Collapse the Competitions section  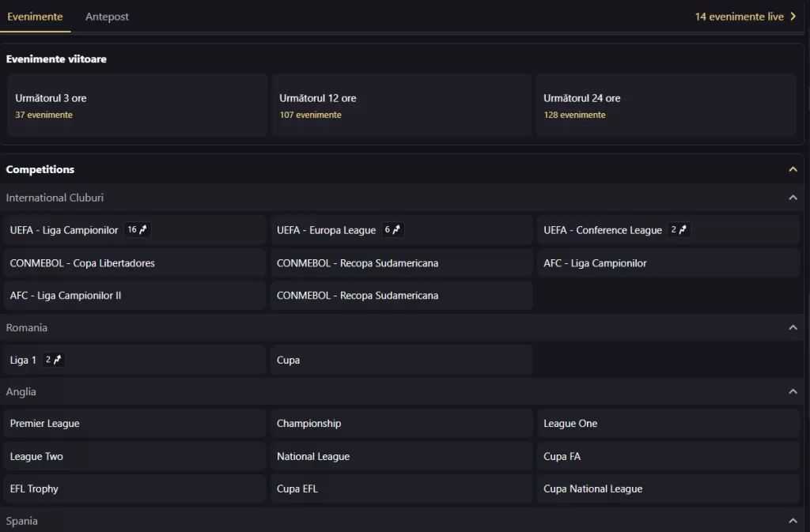point(793,169)
